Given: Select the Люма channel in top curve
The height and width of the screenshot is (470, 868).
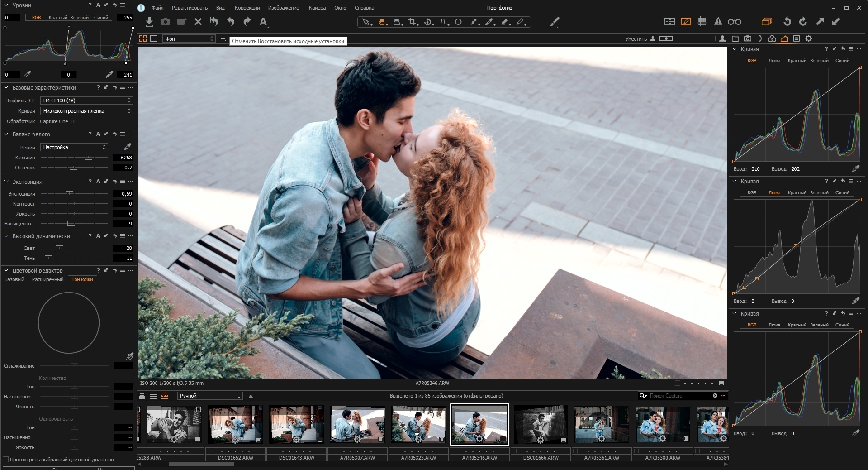Looking at the screenshot, I should (774, 60).
